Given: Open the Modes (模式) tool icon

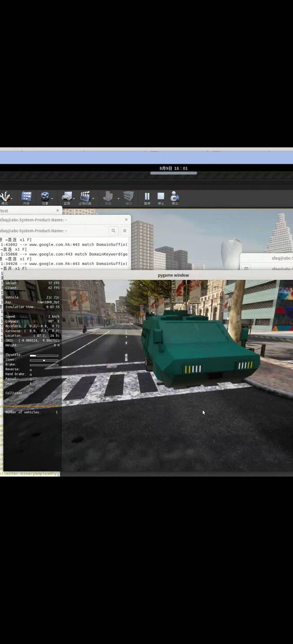Looking at the screenshot, I should 5,197.
